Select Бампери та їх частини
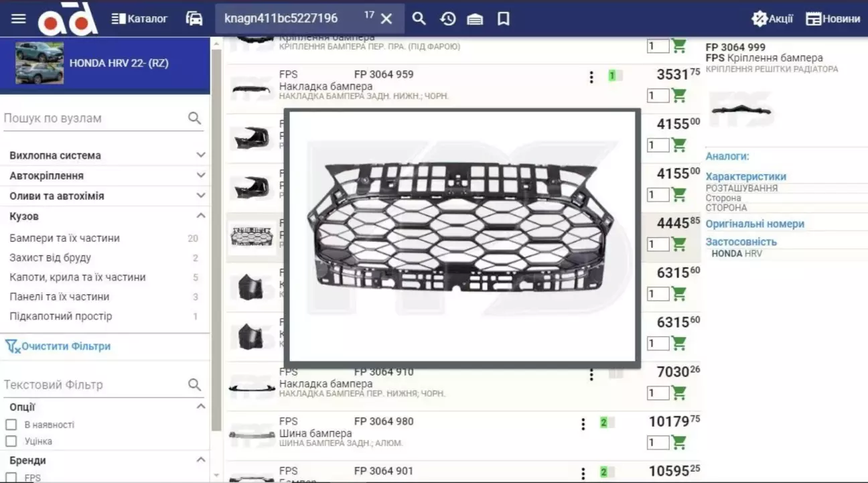 64,238
